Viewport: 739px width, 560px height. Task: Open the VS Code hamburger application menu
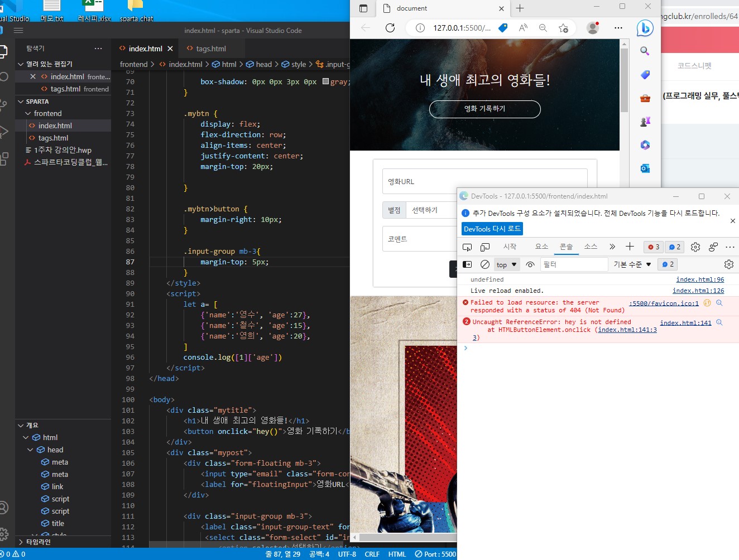point(18,31)
